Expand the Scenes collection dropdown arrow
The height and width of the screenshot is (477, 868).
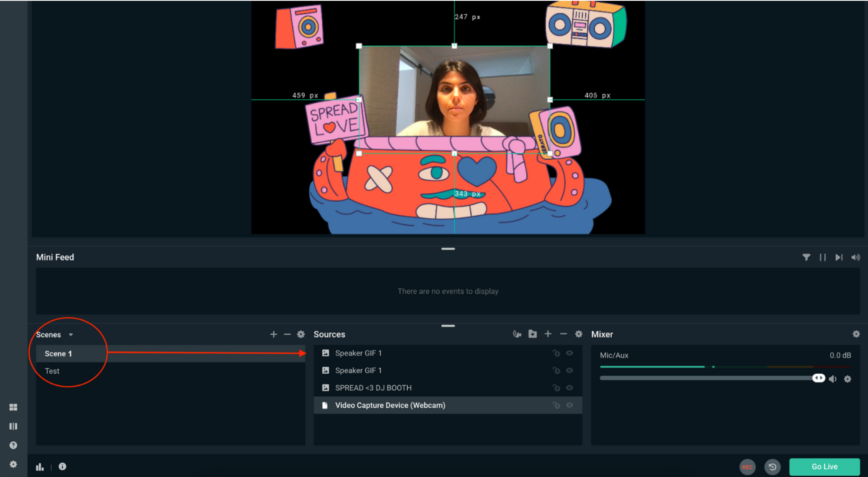(x=71, y=335)
